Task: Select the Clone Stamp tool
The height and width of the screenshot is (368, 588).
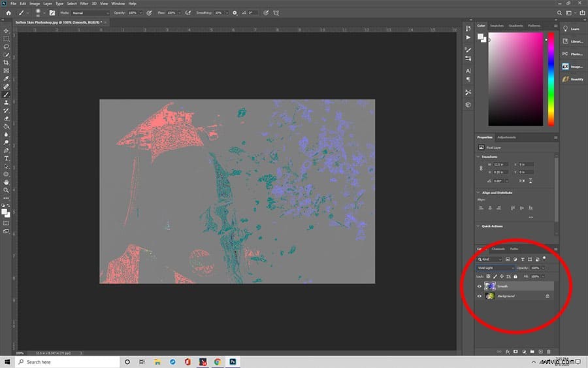Action: point(6,103)
